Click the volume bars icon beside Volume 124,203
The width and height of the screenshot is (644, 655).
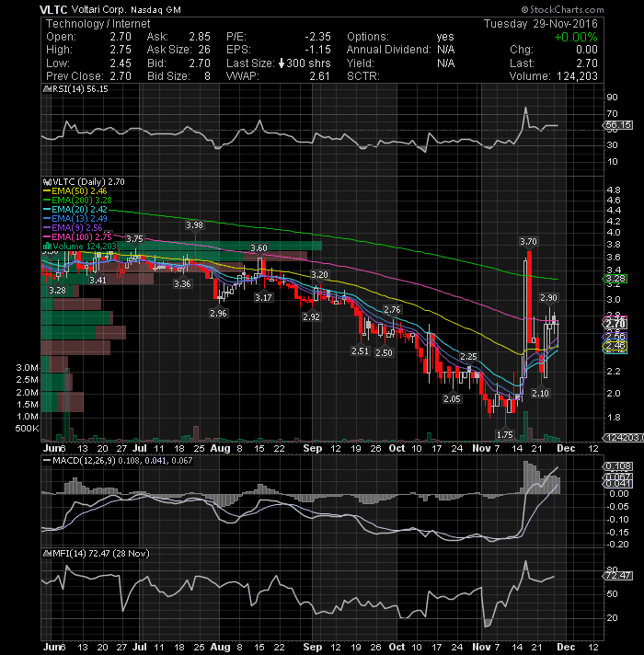point(48,246)
